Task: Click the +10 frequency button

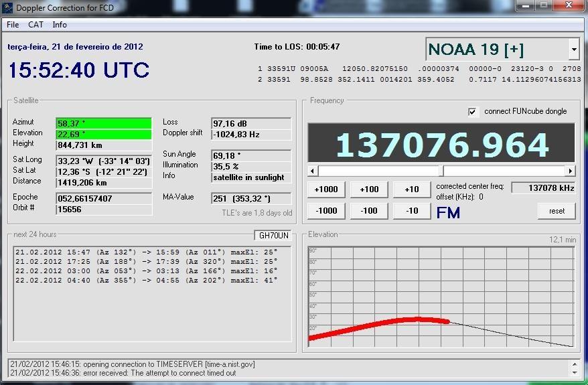Action: point(411,189)
